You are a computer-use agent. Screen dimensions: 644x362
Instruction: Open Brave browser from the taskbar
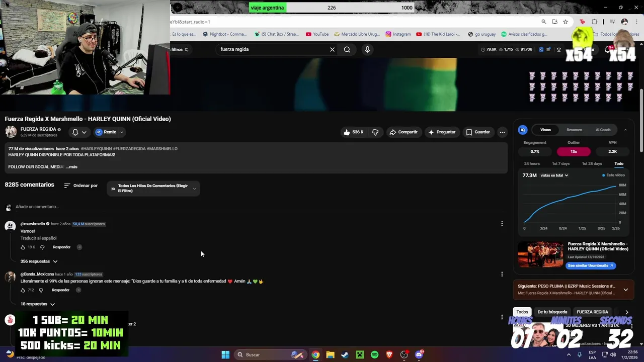(x=389, y=354)
